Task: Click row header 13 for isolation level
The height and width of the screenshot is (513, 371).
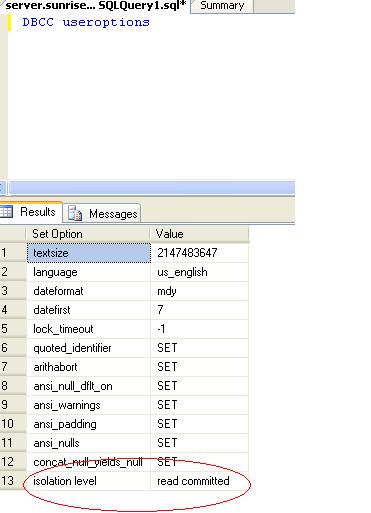Action: pos(13,481)
